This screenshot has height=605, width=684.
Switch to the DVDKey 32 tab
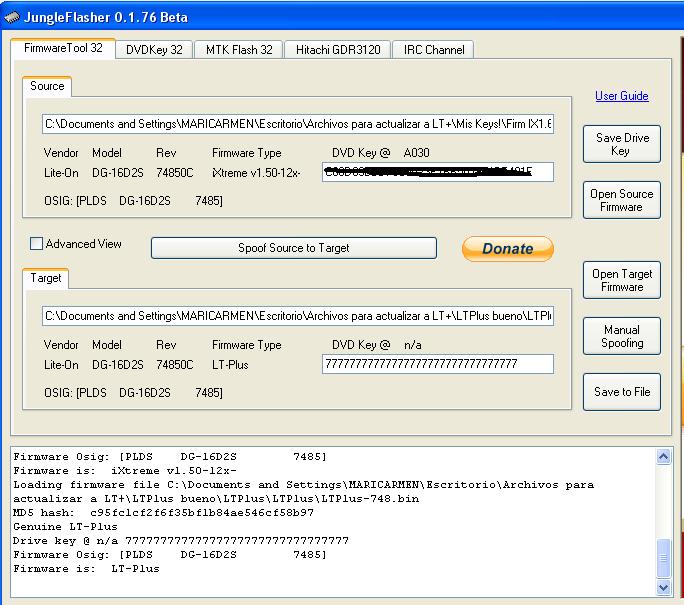[x=154, y=50]
